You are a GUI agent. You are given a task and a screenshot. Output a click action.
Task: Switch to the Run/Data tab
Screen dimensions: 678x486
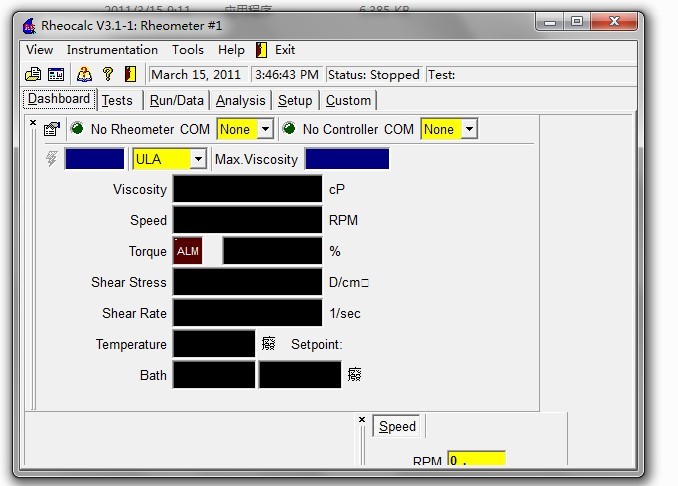pos(176,100)
